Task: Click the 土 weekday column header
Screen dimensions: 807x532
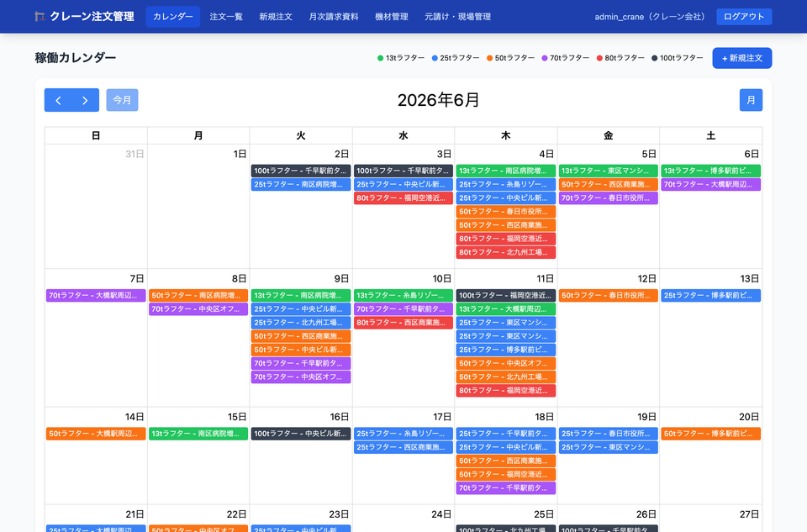Action: pos(710,136)
